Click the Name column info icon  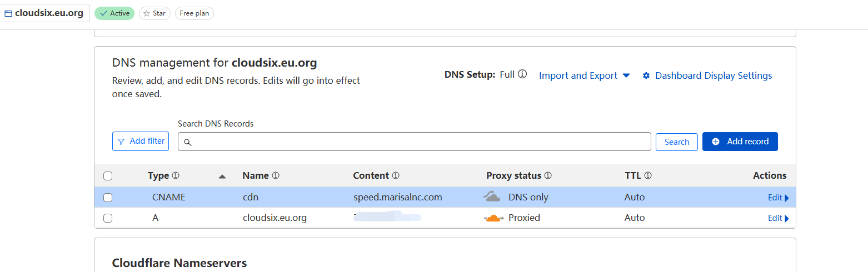click(x=276, y=175)
